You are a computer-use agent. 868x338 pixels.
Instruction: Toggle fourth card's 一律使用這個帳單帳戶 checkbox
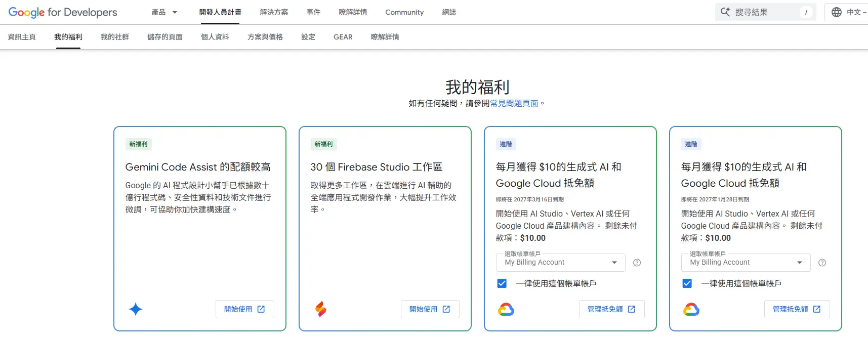click(687, 283)
